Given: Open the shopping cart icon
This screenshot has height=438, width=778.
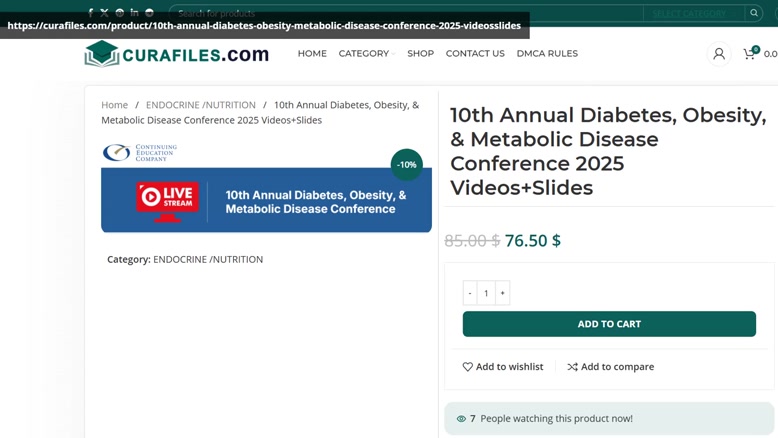Looking at the screenshot, I should (749, 54).
